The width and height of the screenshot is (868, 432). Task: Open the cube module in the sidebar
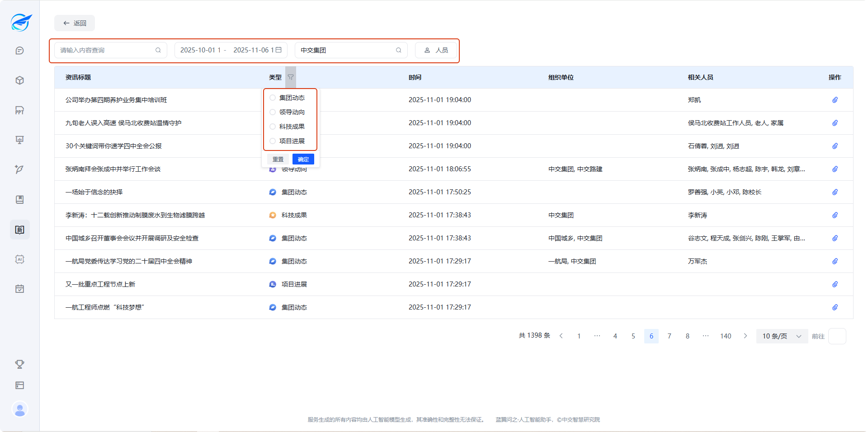(19, 80)
